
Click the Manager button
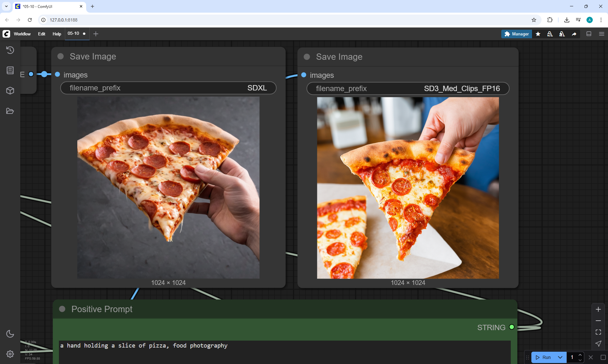click(x=516, y=34)
